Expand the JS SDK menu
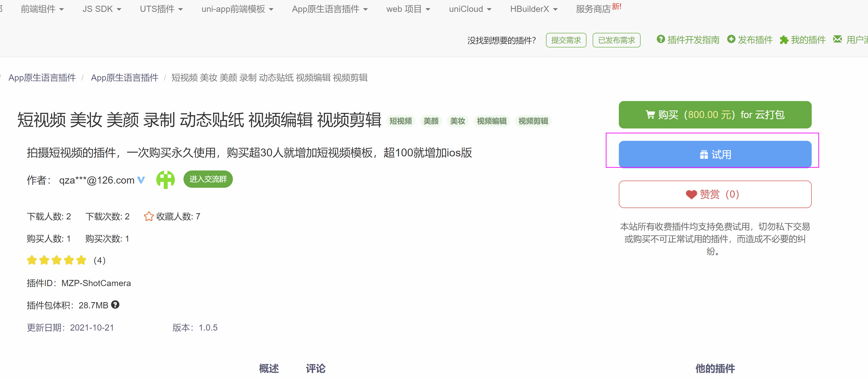 101,9
